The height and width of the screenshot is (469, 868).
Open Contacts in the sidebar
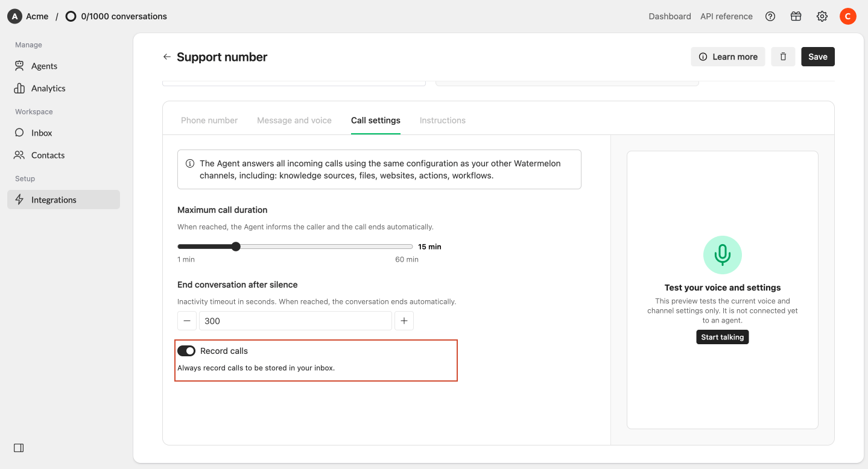point(63,155)
